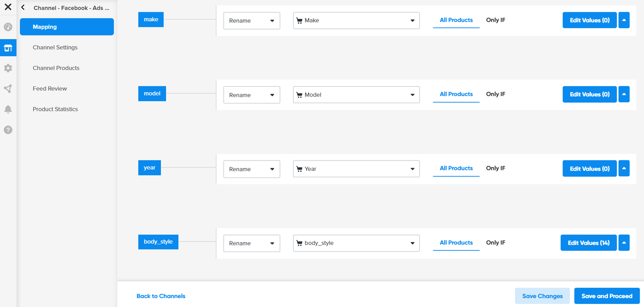This screenshot has width=644, height=307.
Task: Select Only IF for the year field
Action: coord(496,168)
